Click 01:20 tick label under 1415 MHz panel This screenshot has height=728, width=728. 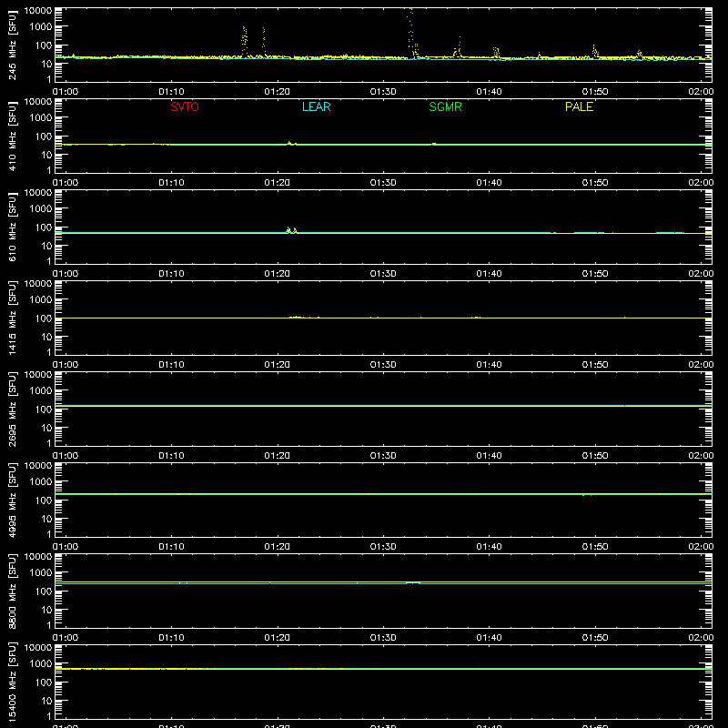278,365
